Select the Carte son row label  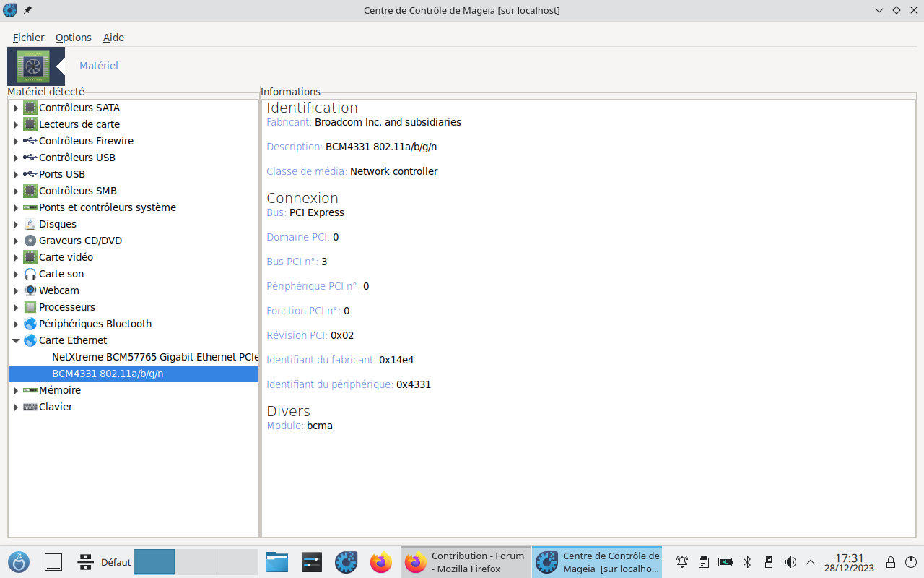[x=61, y=274]
